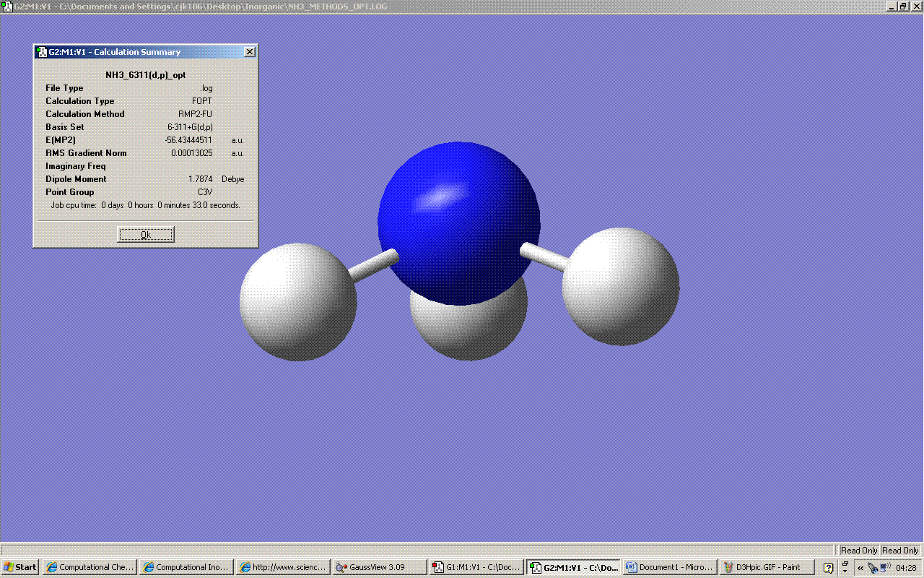This screenshot has width=924, height=578.
Task: Click the Ok button in Calculation Summary
Action: click(146, 235)
